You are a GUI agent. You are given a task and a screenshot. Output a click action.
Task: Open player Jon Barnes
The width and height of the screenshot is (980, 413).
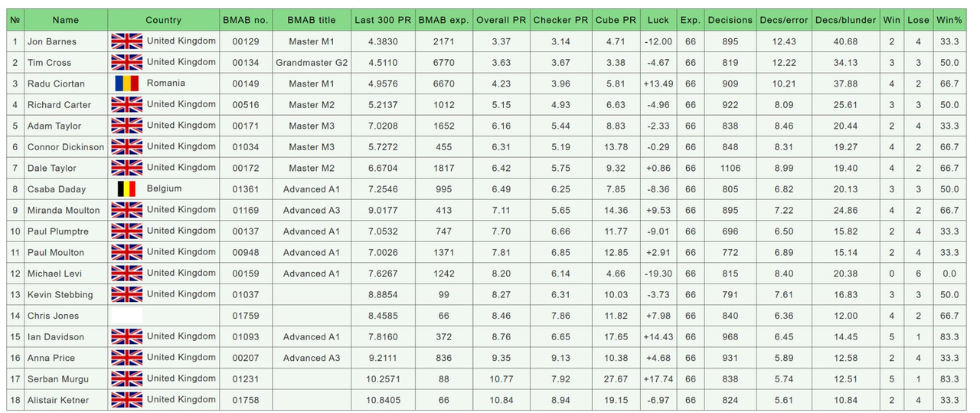(52, 41)
